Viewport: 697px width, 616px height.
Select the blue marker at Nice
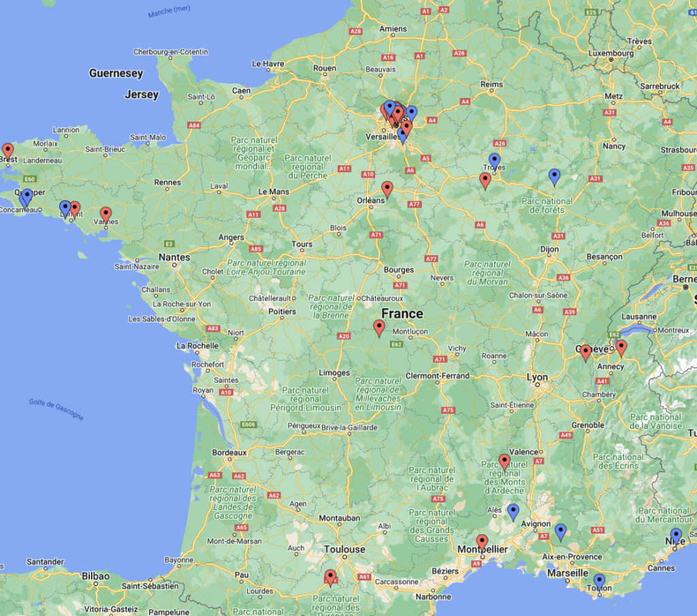pyautogui.click(x=676, y=536)
